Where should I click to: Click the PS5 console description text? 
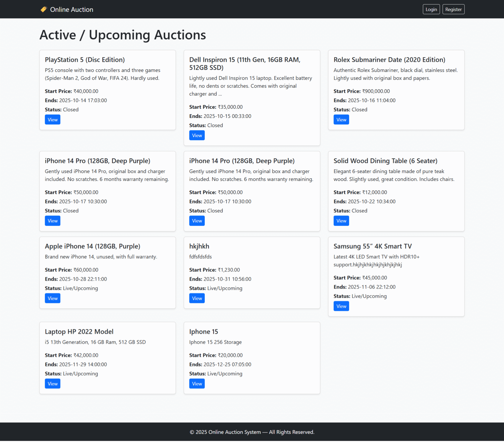103,74
